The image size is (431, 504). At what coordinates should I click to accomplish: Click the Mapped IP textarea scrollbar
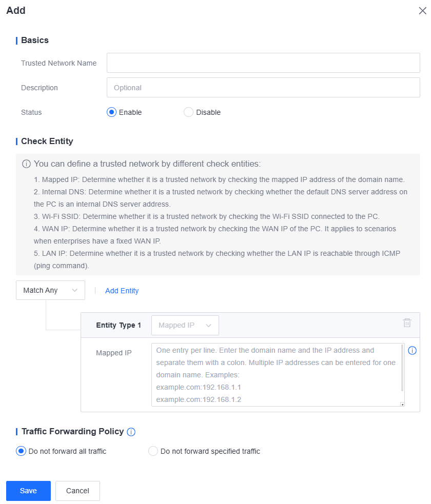(402, 368)
